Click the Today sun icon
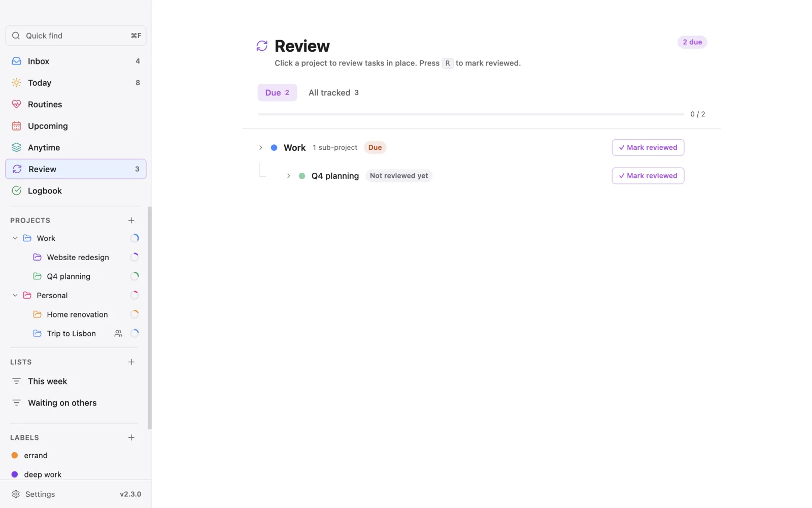 (x=17, y=83)
